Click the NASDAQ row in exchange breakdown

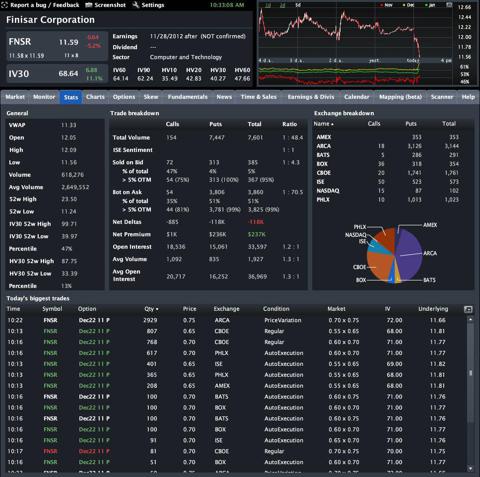(393, 191)
